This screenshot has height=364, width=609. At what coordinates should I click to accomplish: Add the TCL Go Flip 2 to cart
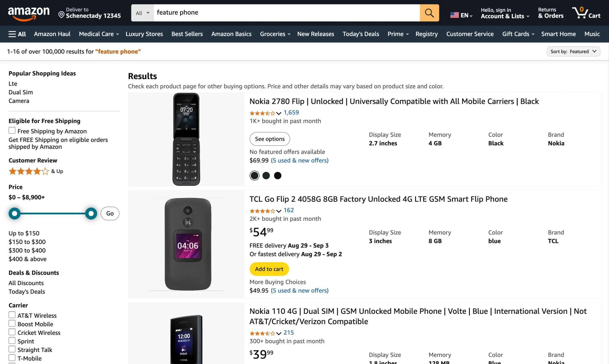tap(269, 269)
